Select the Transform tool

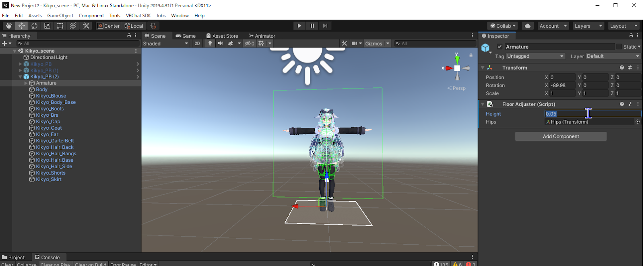pyautogui.click(x=73, y=26)
